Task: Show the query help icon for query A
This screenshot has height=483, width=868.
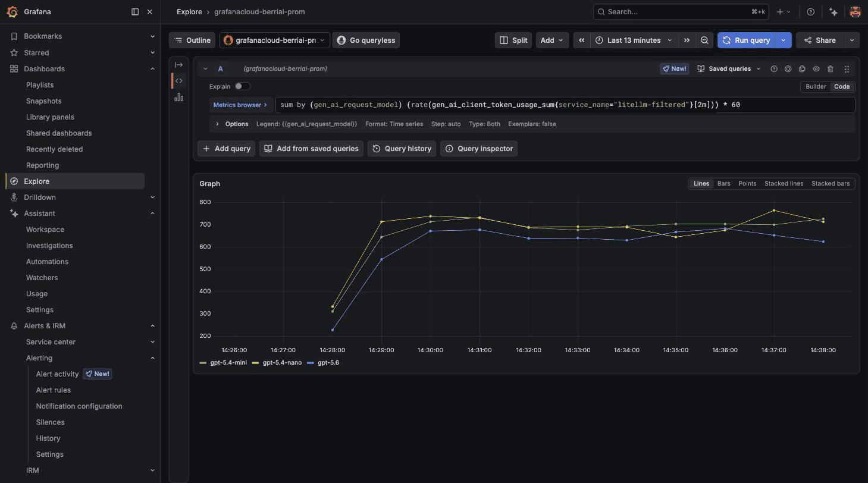Action: coord(774,69)
